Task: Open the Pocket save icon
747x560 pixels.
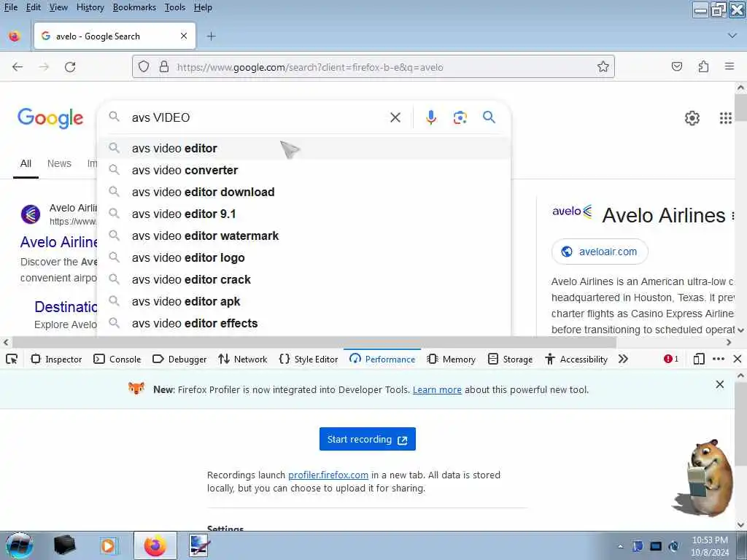Action: 677,66
